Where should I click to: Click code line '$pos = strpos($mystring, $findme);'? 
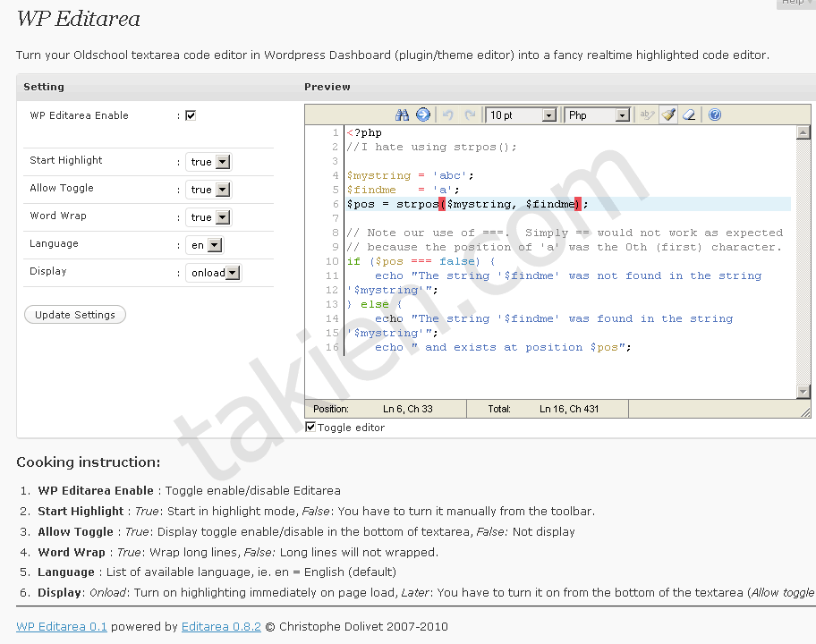(467, 204)
